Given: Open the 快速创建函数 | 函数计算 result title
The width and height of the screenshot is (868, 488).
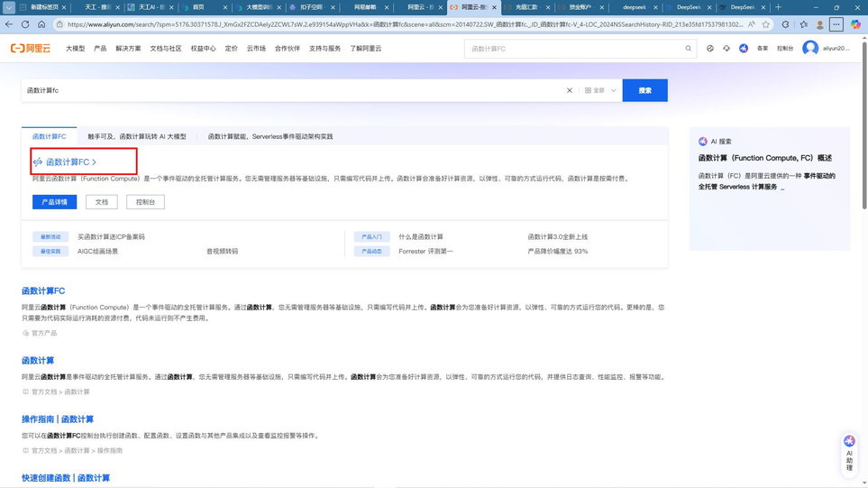Looking at the screenshot, I should coord(66,477).
